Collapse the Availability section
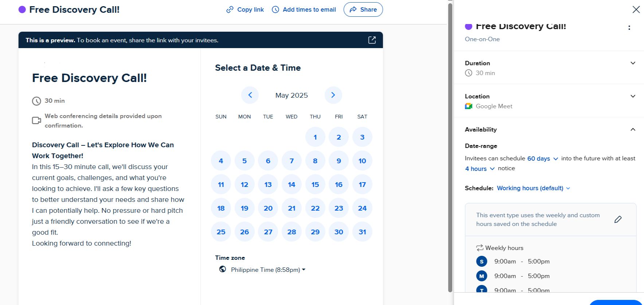This screenshot has width=644, height=305. tap(633, 129)
